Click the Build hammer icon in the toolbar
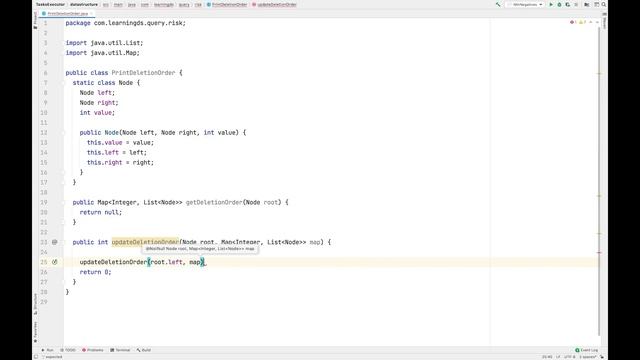The image size is (640, 360). click(498, 4)
